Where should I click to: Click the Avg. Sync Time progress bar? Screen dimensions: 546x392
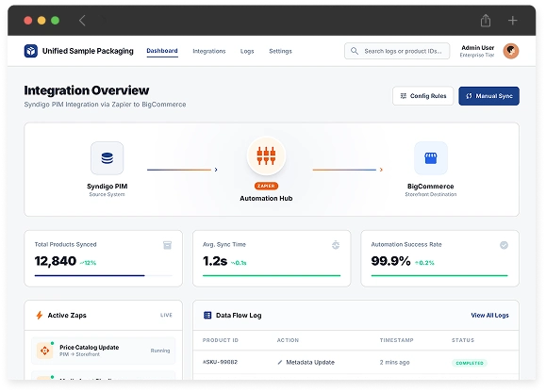pyautogui.click(x=272, y=275)
